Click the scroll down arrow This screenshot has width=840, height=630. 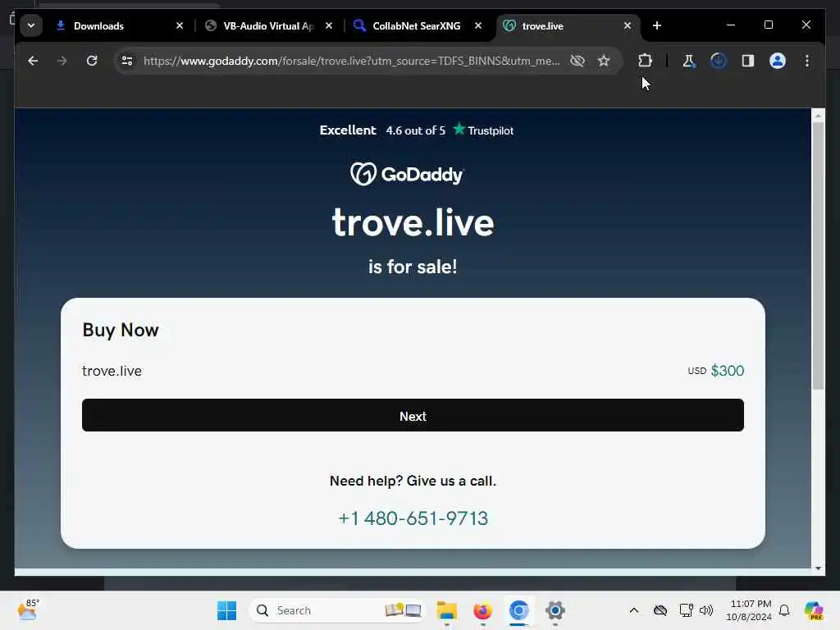click(x=818, y=568)
